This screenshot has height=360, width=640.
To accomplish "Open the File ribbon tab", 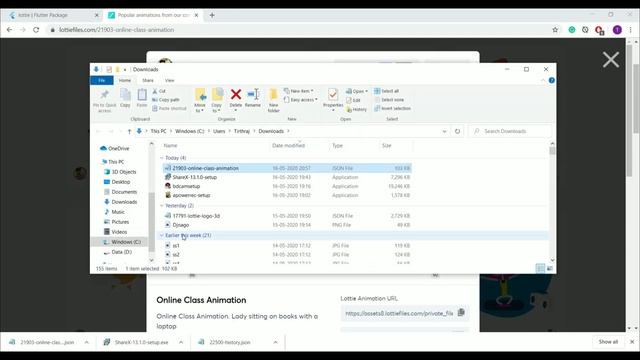I will (x=102, y=80).
